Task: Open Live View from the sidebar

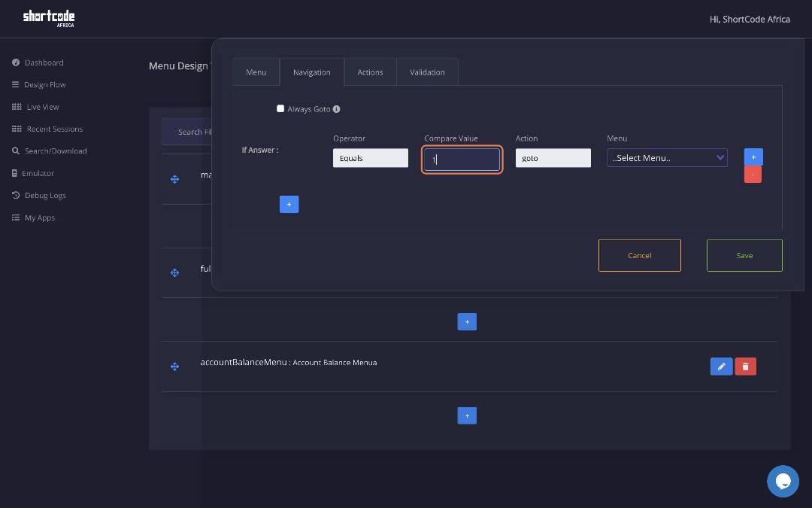Action: point(42,107)
